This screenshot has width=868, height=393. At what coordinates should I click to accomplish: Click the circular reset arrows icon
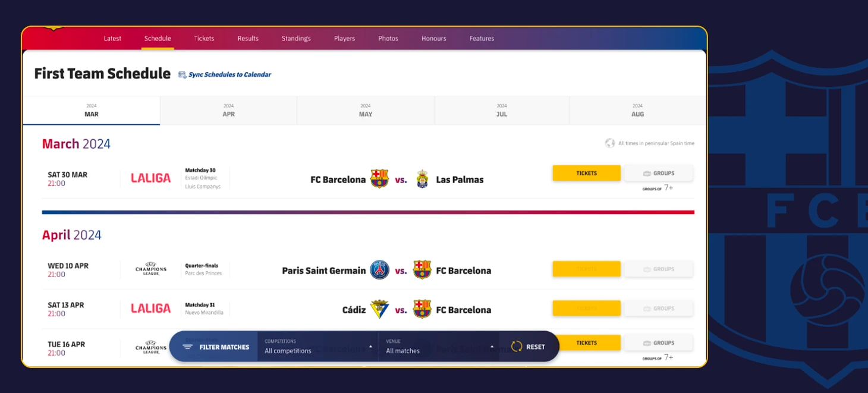click(x=517, y=347)
